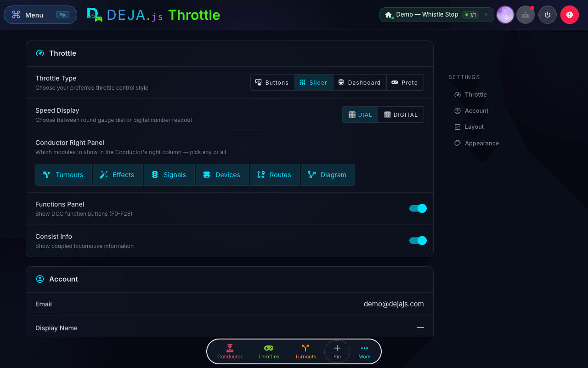The width and height of the screenshot is (588, 368).
Task: Open the Menu button
Action: [x=40, y=15]
